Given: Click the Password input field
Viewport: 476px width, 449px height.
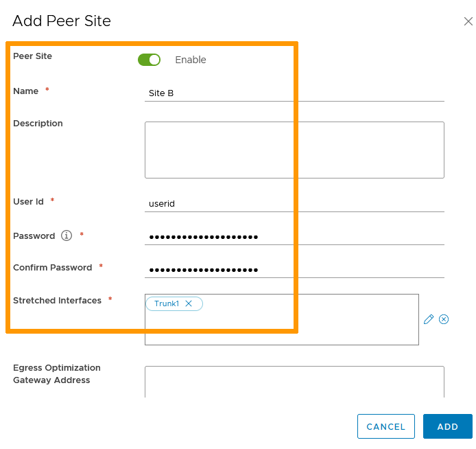Looking at the screenshot, I should pyautogui.click(x=294, y=237).
